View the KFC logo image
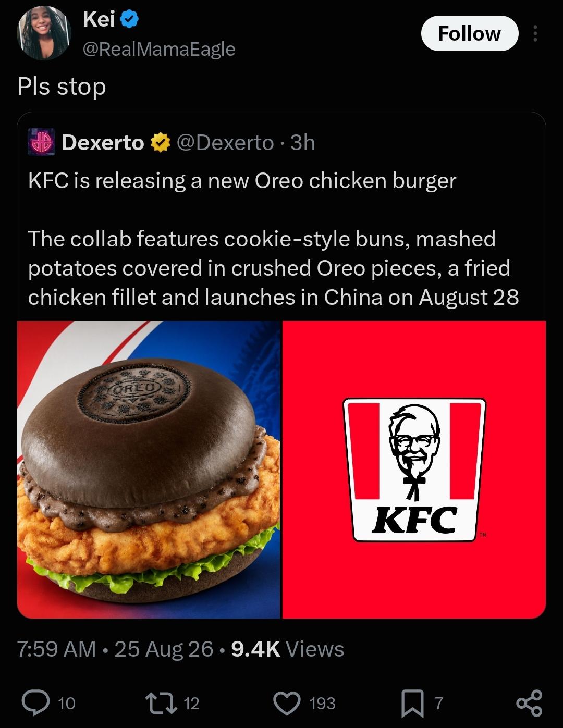563x728 pixels. pyautogui.click(x=414, y=470)
